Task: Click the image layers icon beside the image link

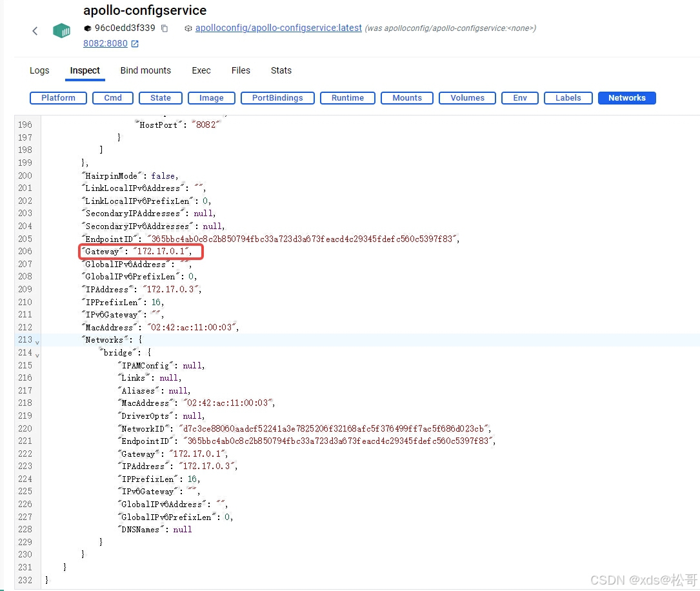Action: point(188,28)
